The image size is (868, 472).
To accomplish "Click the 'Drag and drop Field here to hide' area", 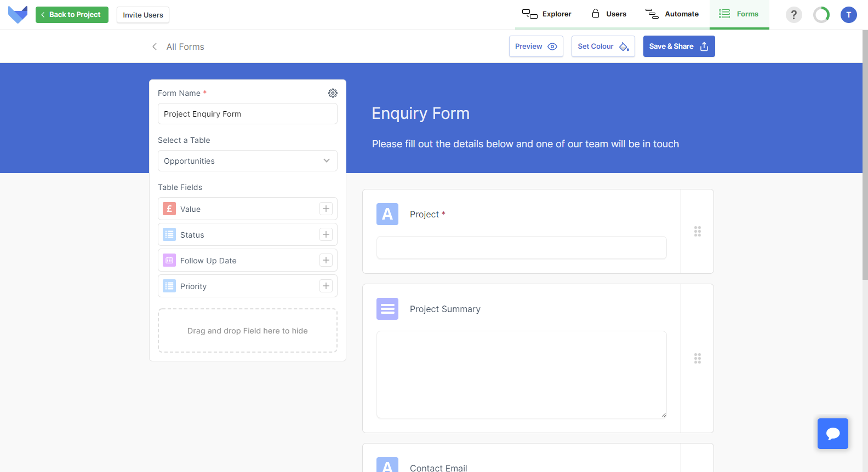I will 248,331.
